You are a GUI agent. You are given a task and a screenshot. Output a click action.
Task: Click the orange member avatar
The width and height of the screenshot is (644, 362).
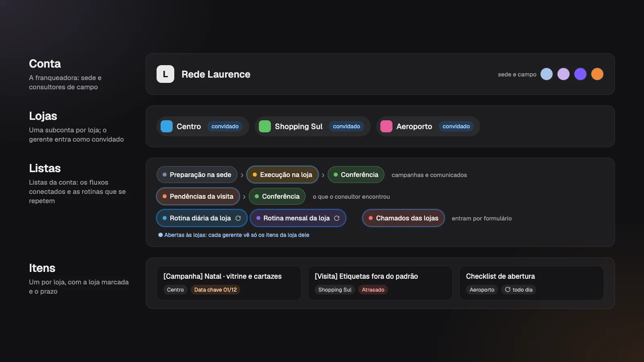click(x=597, y=74)
